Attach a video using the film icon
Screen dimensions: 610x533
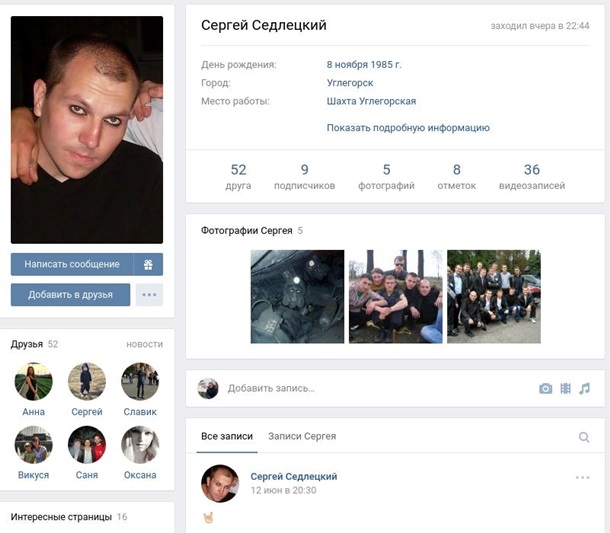point(565,388)
